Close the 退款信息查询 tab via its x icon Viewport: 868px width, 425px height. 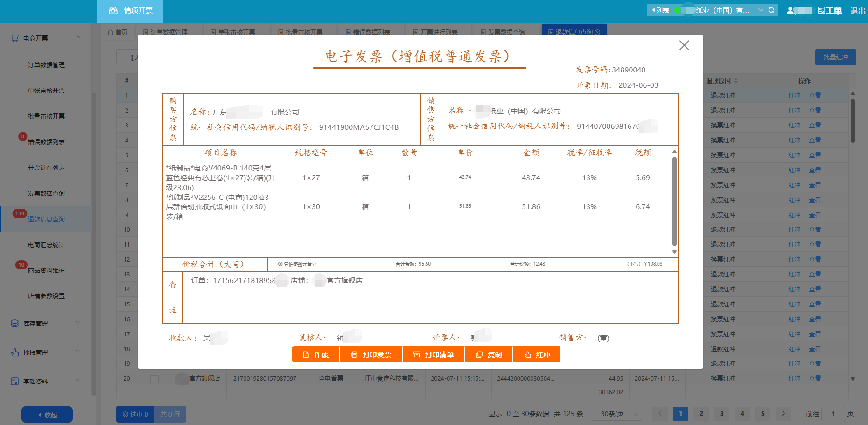pos(597,32)
